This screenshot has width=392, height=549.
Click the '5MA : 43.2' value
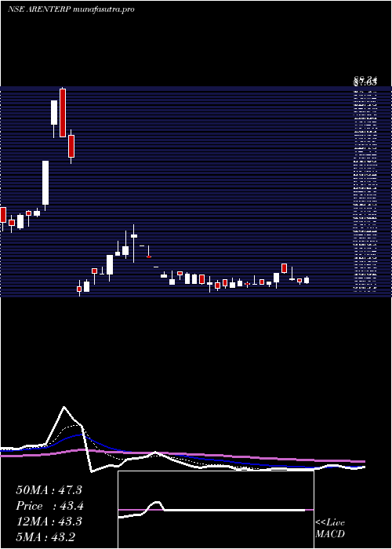pyautogui.click(x=45, y=536)
